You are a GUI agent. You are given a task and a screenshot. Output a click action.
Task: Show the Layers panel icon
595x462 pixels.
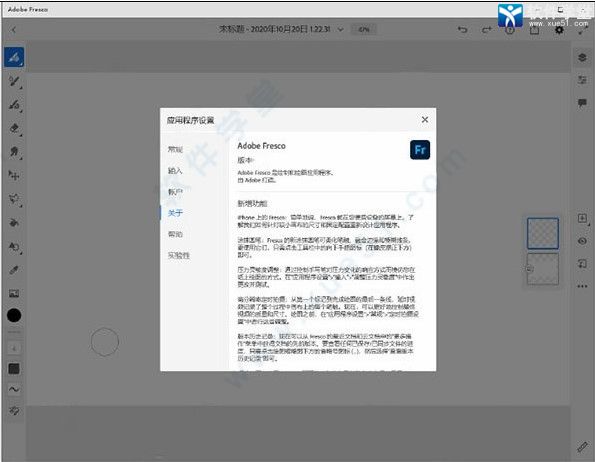point(582,57)
